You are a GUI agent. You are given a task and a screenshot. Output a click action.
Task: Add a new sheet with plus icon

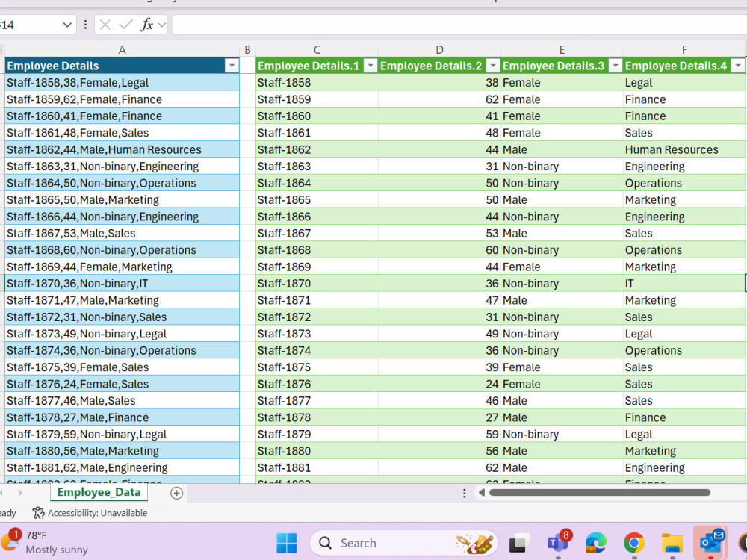tap(177, 493)
